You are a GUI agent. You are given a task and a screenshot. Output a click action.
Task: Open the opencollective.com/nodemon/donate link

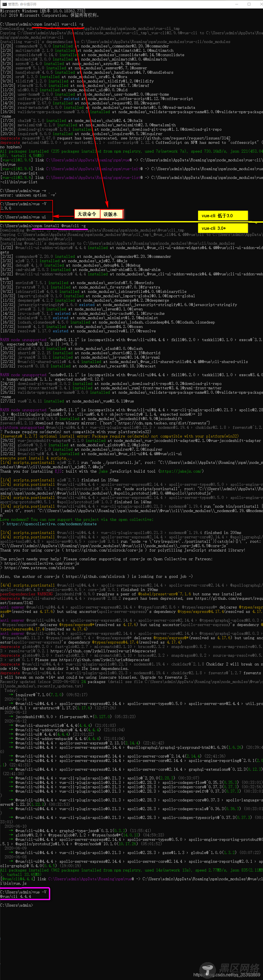52,524
